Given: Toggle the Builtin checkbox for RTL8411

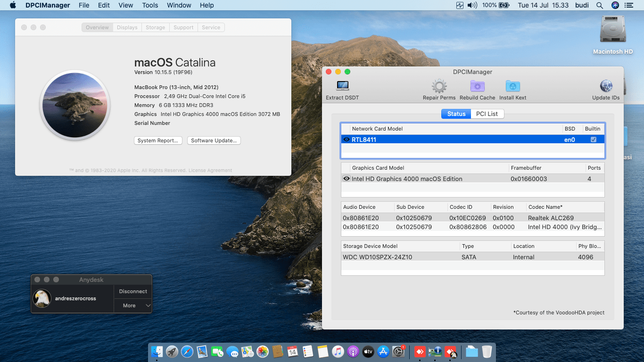Looking at the screenshot, I should [x=594, y=139].
